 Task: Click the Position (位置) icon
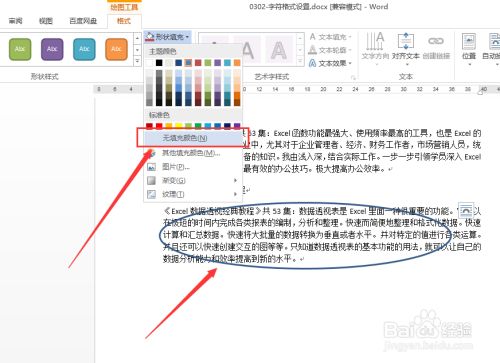(469, 41)
